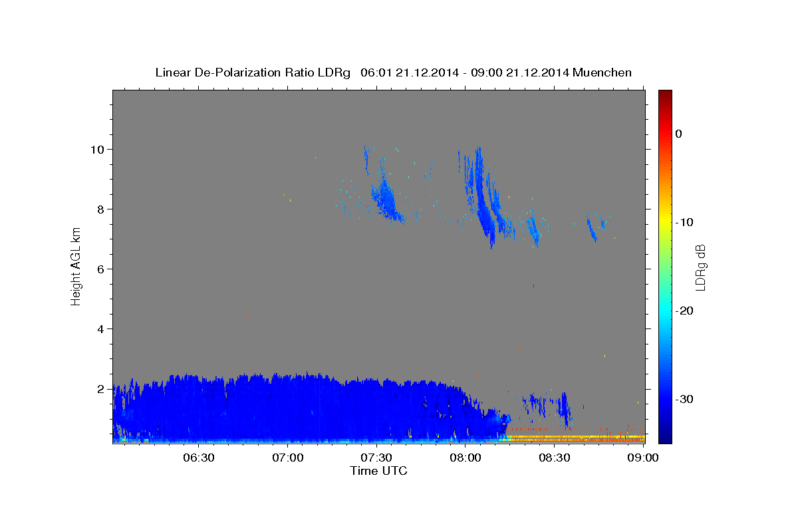
Task: Click the 'Height AGL km' axis label
Action: point(76,265)
